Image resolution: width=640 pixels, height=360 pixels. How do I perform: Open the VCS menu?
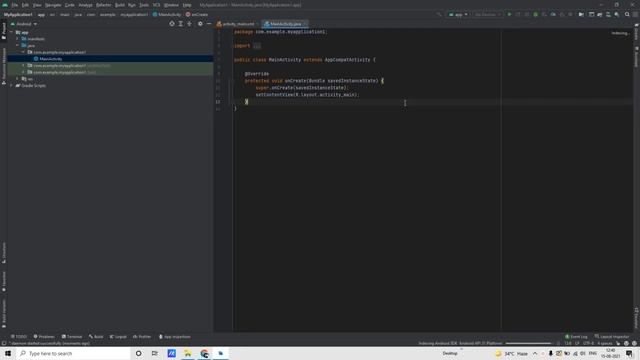(156, 5)
